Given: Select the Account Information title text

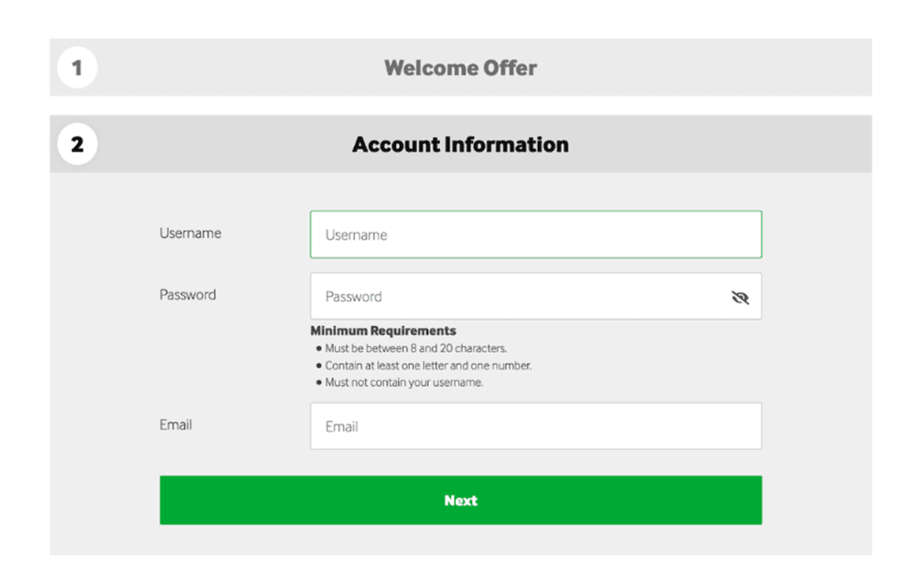Looking at the screenshot, I should 460,144.
